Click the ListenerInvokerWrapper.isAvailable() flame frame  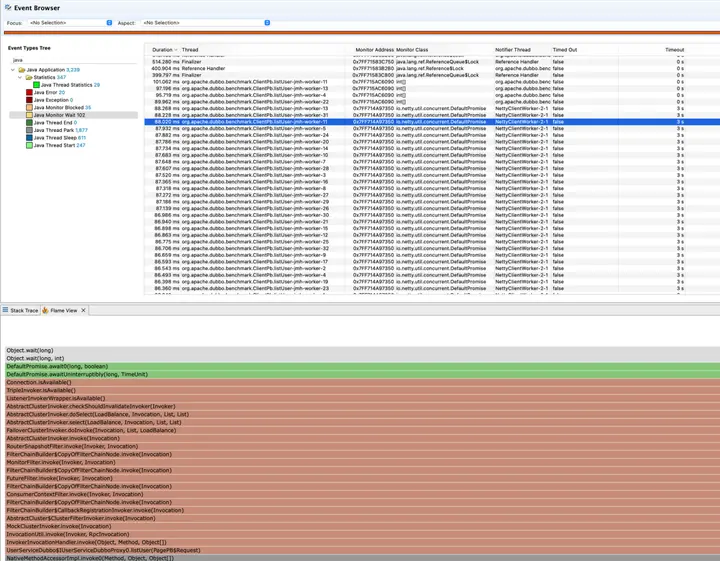362,398
